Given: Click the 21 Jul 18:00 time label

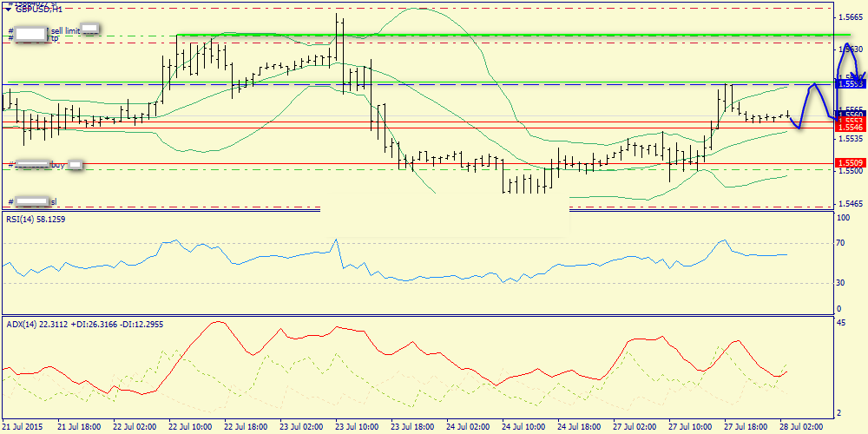Looking at the screenshot, I should tap(78, 427).
